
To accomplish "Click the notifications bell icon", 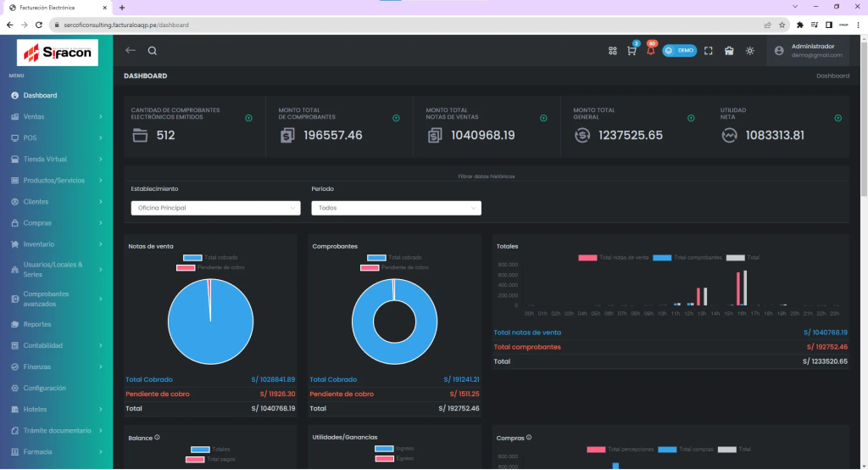I will 650,51.
